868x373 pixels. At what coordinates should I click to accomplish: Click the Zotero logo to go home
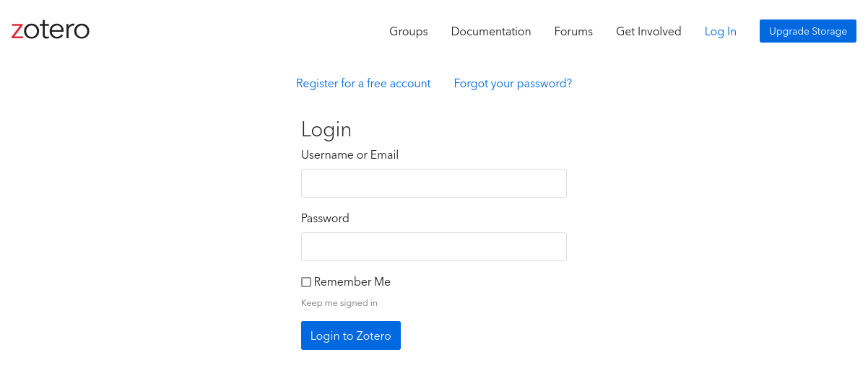(x=51, y=30)
